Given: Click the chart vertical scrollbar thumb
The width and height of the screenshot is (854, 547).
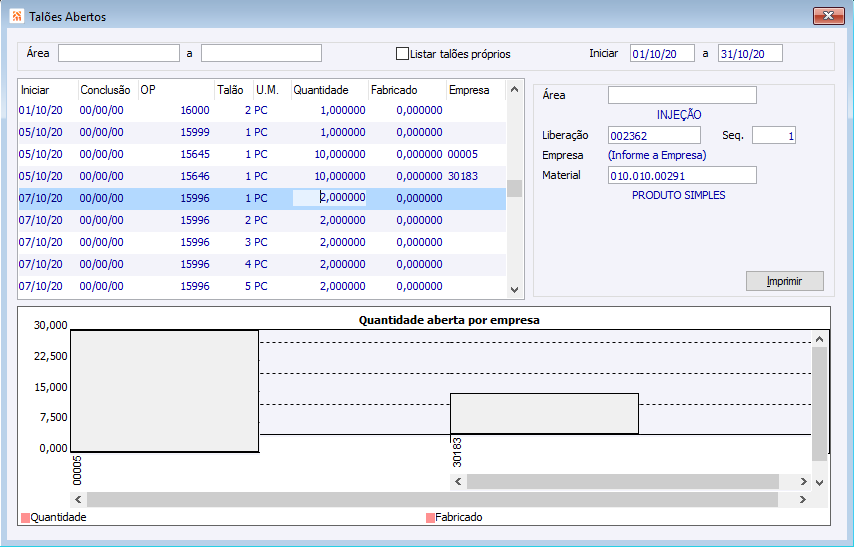Looking at the screenshot, I should point(820,404).
